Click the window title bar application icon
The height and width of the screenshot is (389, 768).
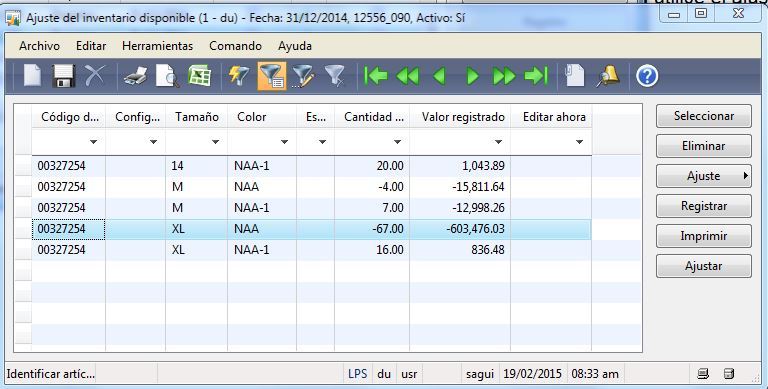coord(13,19)
